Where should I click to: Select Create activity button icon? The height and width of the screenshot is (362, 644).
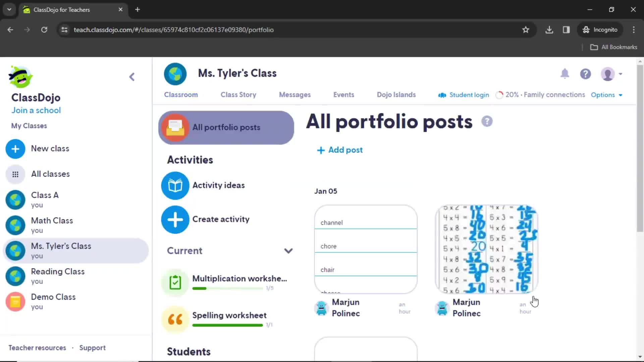click(175, 220)
